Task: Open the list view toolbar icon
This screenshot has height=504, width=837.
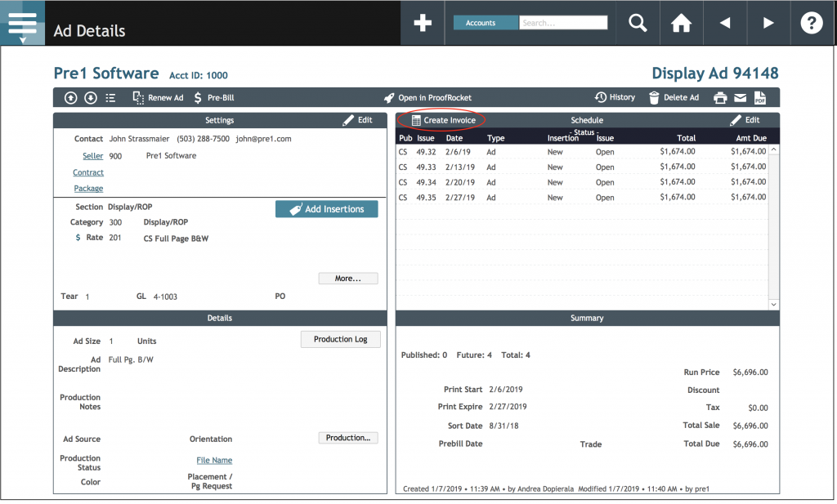Action: pos(111,96)
